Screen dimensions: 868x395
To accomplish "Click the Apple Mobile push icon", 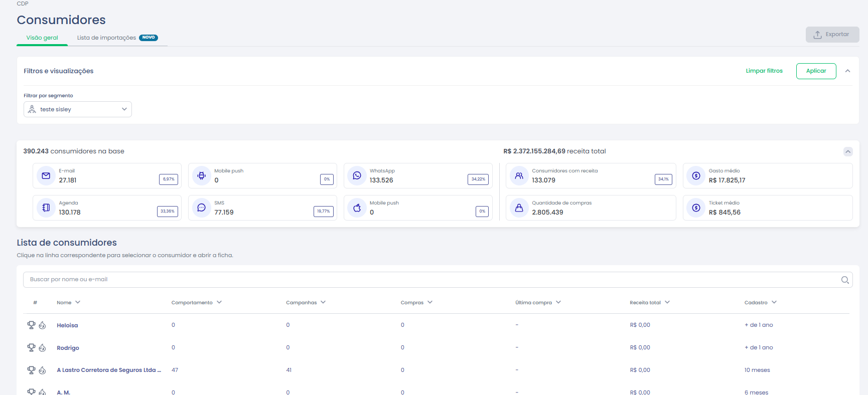I will tap(357, 208).
